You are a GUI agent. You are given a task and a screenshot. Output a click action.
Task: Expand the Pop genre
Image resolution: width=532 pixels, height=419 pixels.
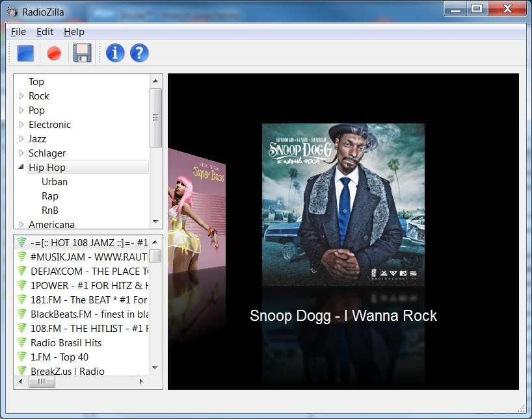click(21, 110)
